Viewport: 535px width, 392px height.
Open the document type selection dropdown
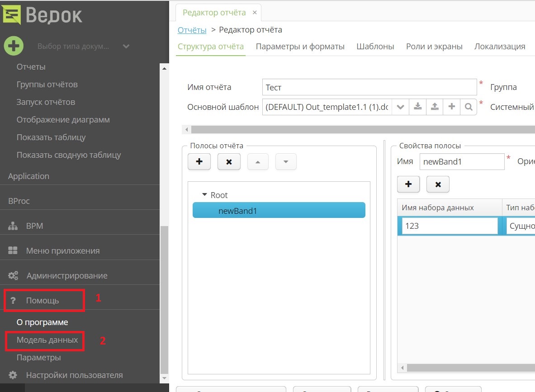126,46
